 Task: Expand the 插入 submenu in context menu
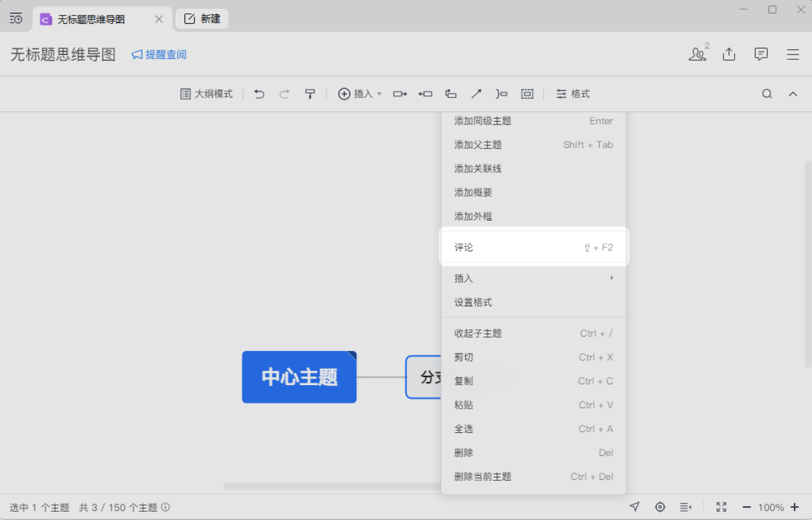point(534,279)
